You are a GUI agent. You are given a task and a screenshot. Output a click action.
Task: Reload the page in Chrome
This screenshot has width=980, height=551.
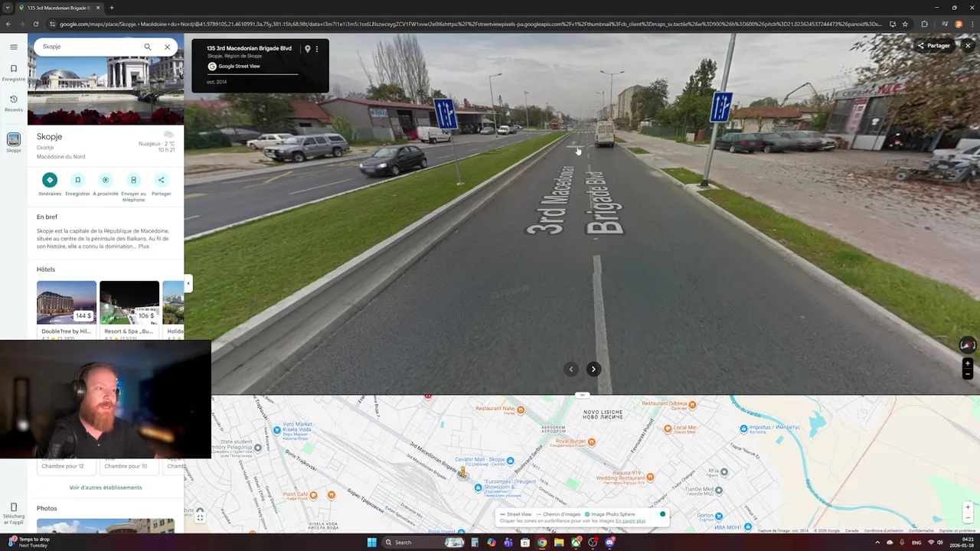tap(35, 24)
